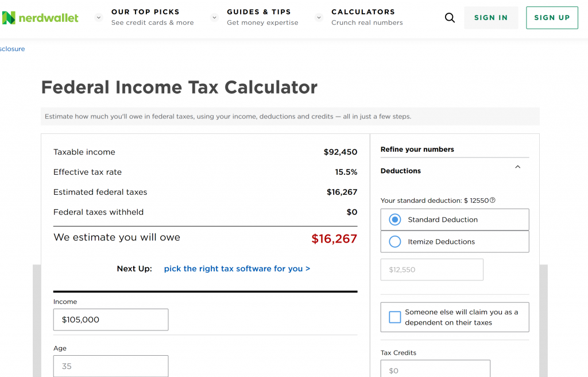The height and width of the screenshot is (377, 588).
Task: Click the Income input field
Action: [x=111, y=320]
